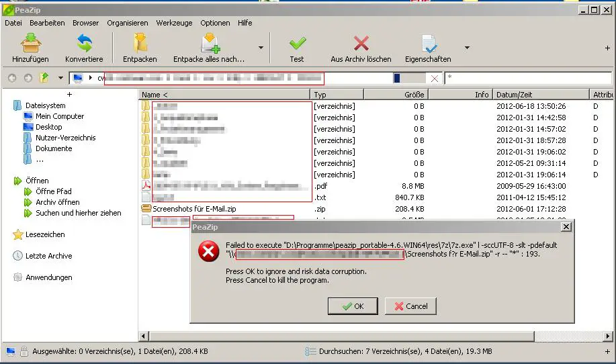Image resolution: width=616 pixels, height=364 pixels.
Task: Go back with the left arrow
Action: pos(12,78)
